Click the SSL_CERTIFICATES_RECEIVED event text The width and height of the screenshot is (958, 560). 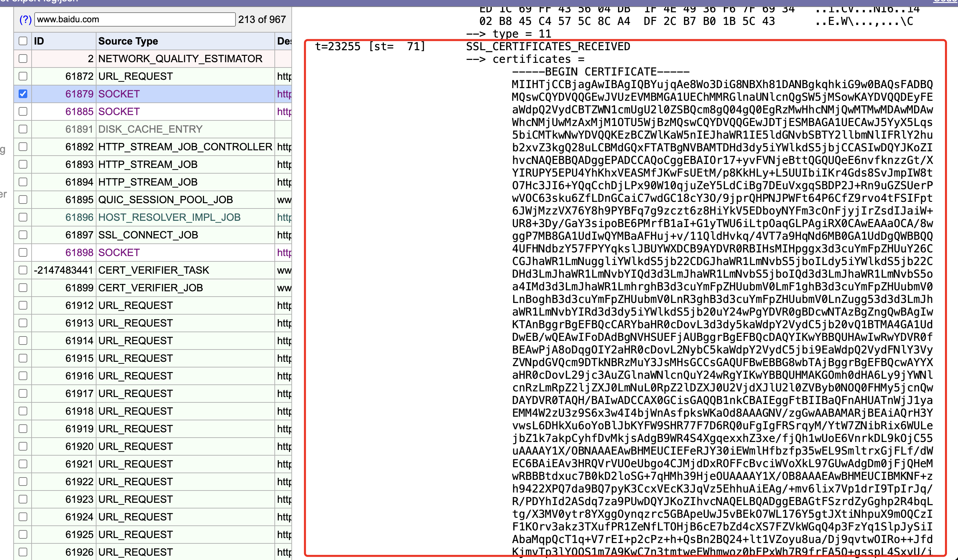[x=548, y=46]
